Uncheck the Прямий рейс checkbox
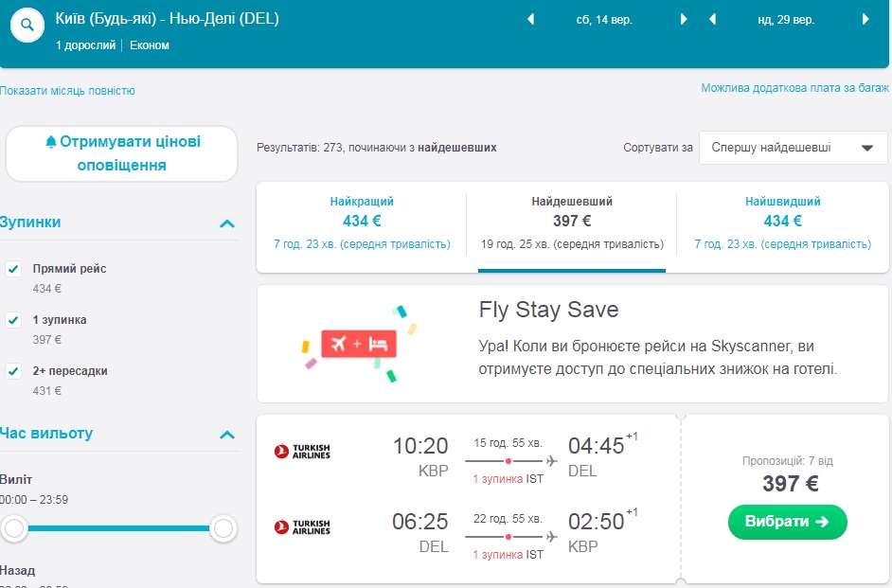Screen dimensions: 892x588 pyautogui.click(x=13, y=269)
